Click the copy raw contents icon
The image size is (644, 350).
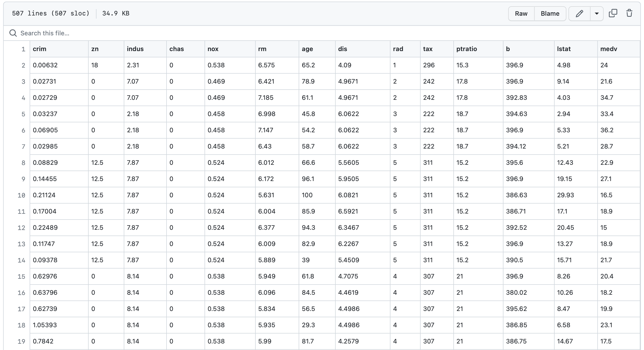[x=613, y=13]
